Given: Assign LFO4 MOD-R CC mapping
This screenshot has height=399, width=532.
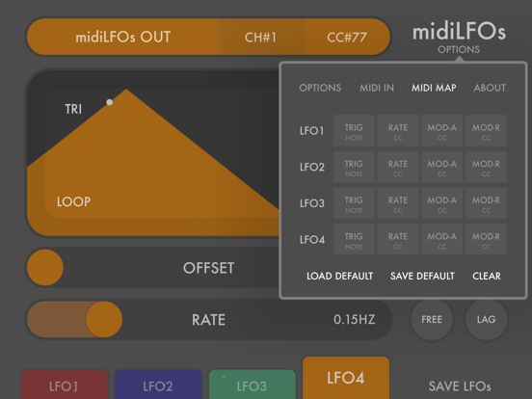Looking at the screenshot, I should 486,240.
